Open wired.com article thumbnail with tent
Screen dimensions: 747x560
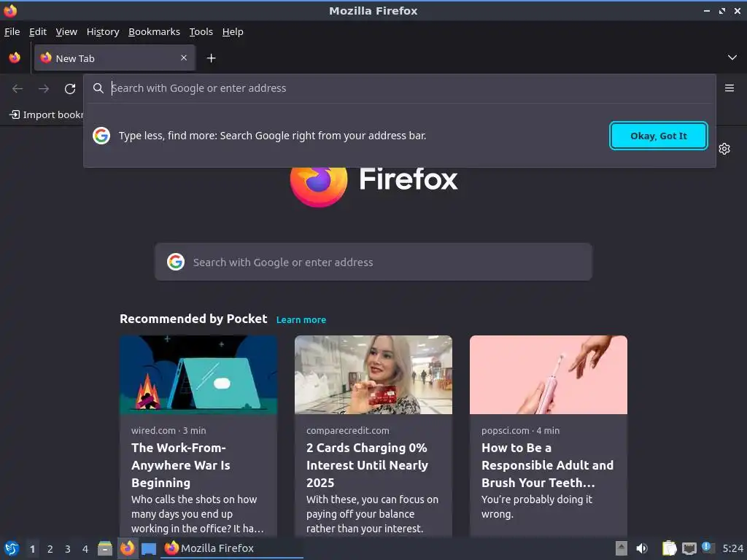[198, 375]
